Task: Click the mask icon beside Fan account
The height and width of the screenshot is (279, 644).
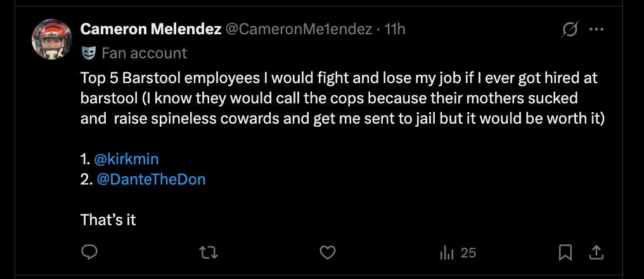Action: 89,53
